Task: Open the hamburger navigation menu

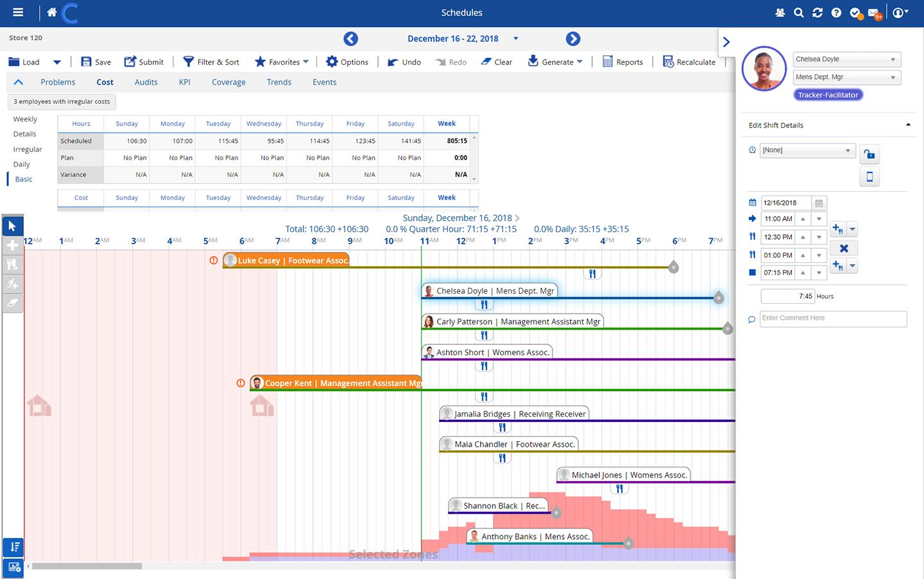Action: tap(18, 12)
